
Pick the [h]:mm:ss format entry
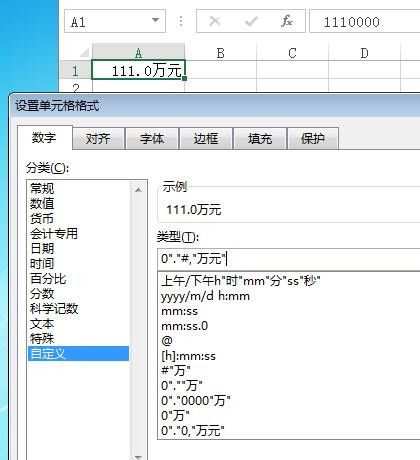[188, 356]
